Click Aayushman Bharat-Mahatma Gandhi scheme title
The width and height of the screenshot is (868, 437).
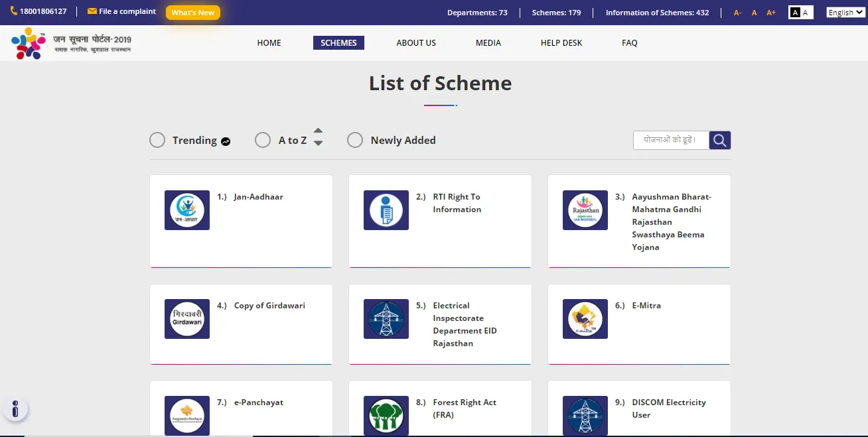[x=672, y=222]
